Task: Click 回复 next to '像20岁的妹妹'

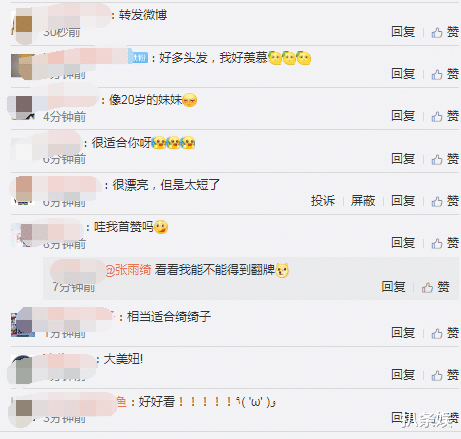Action: click(403, 116)
